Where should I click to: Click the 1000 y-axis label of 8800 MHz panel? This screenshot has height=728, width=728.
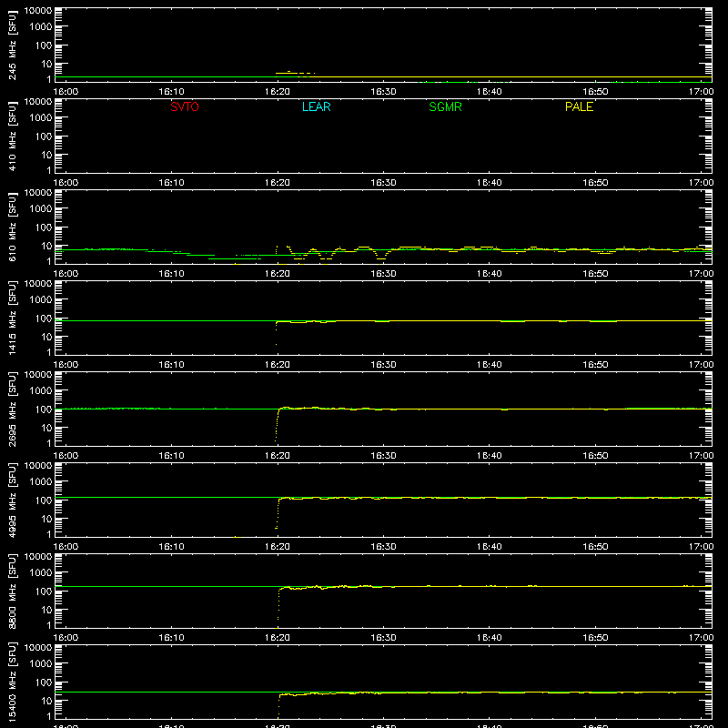[41, 573]
